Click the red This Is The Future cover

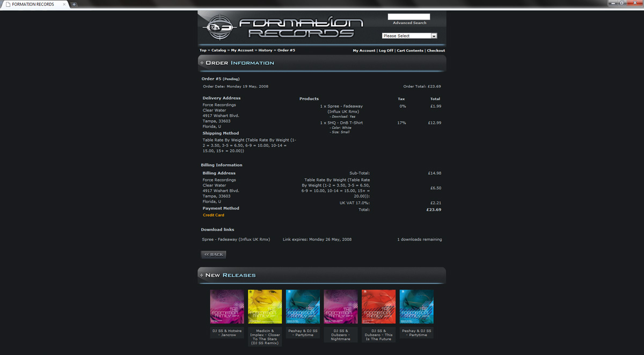(x=378, y=307)
